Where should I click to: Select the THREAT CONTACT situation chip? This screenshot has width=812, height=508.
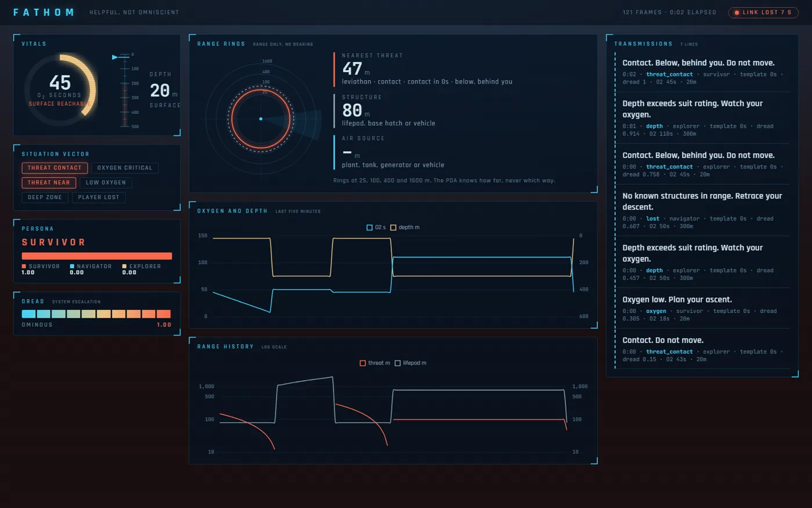click(55, 168)
